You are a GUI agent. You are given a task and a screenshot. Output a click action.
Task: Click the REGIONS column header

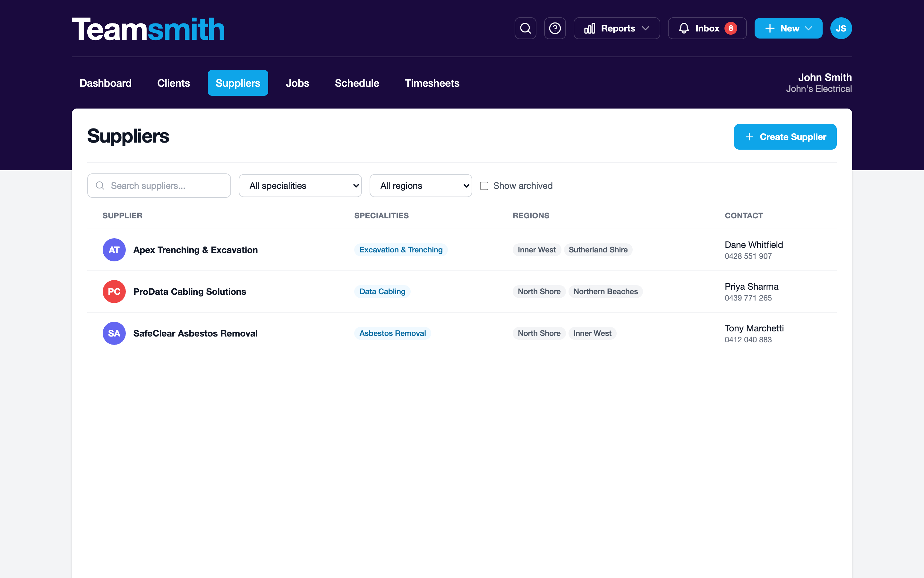(x=531, y=215)
